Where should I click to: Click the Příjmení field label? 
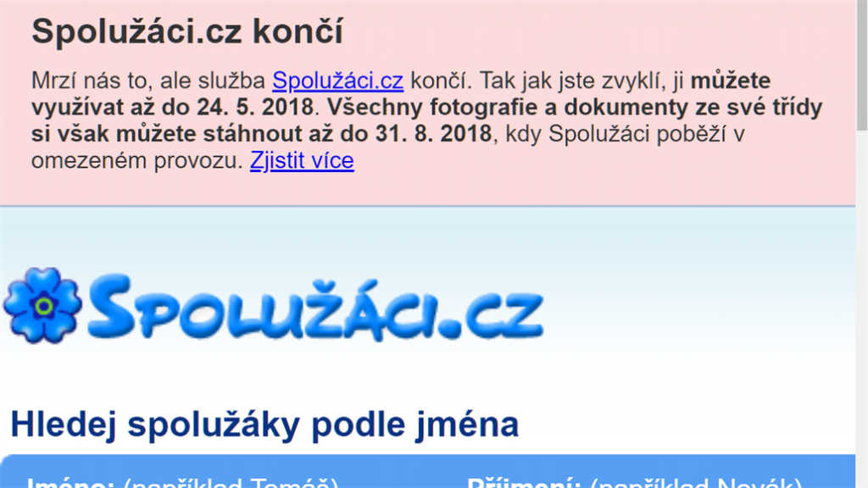[524, 482]
